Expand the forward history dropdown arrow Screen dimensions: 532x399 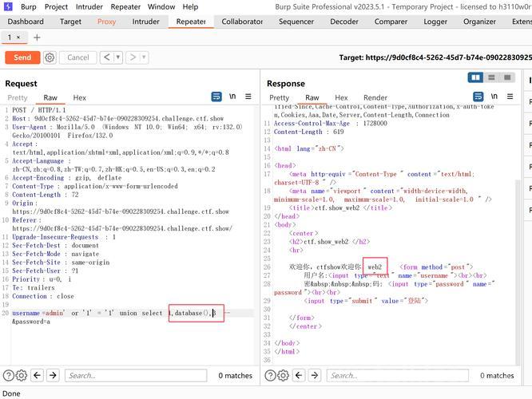144,57
